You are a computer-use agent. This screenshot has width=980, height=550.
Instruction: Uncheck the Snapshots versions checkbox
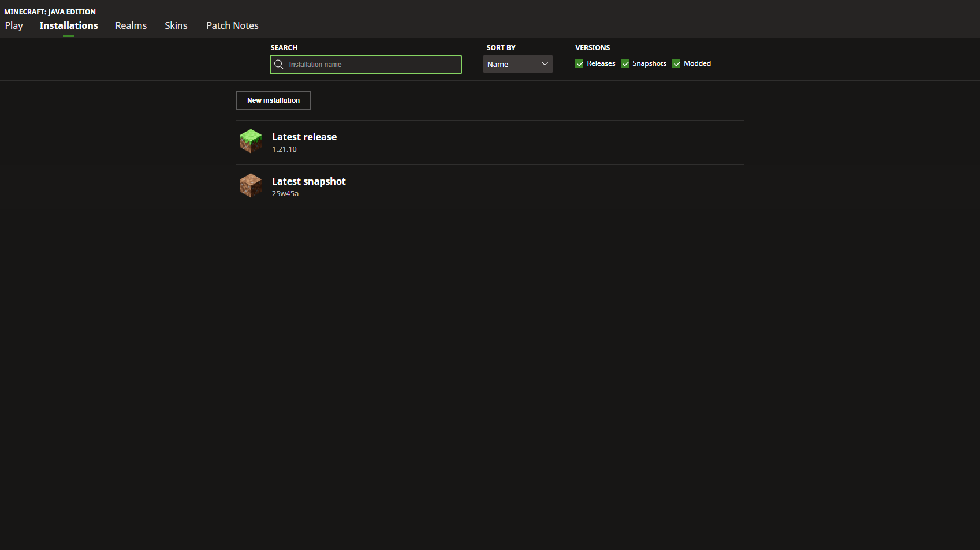click(x=625, y=63)
